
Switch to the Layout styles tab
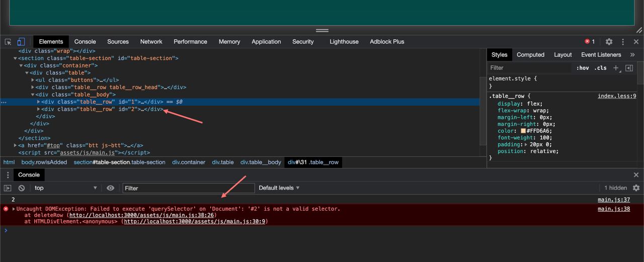coord(562,55)
